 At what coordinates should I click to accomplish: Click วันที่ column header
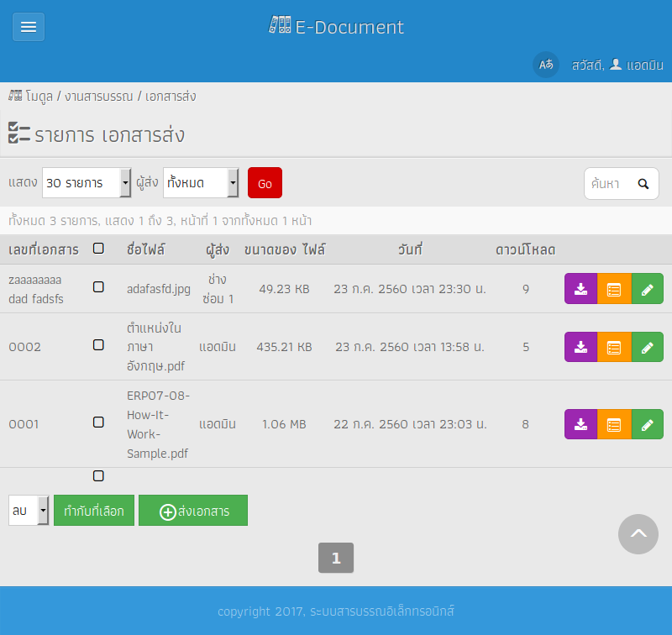click(x=410, y=249)
